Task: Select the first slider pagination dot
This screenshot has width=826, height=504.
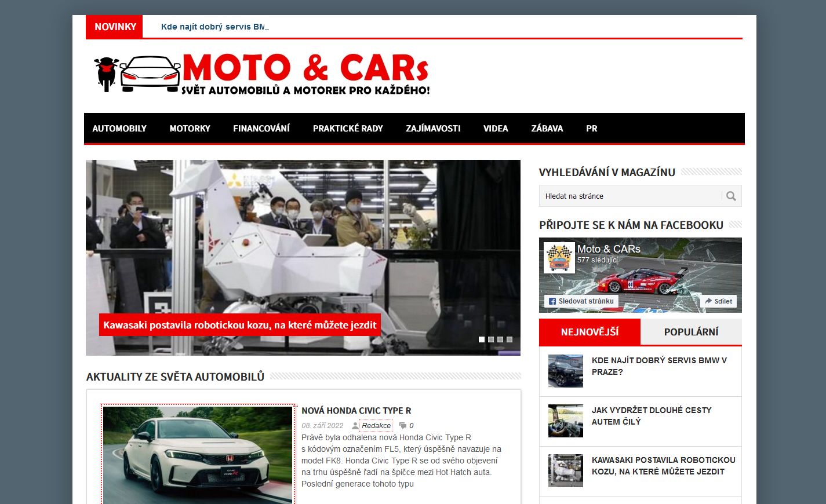Action: click(x=481, y=339)
